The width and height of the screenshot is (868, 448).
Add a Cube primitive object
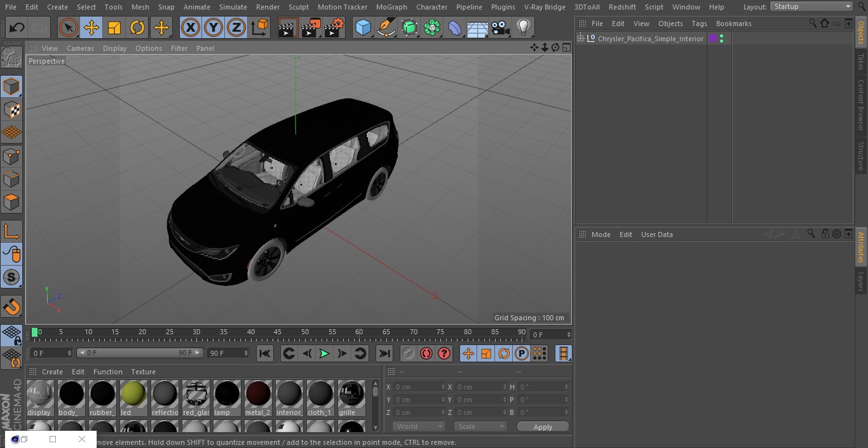(363, 27)
